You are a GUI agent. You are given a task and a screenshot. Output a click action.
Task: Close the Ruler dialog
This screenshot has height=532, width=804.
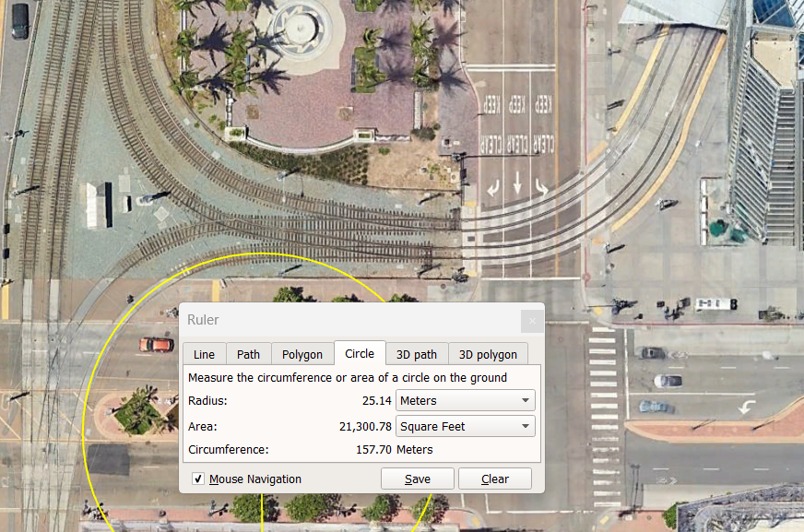pyautogui.click(x=531, y=321)
